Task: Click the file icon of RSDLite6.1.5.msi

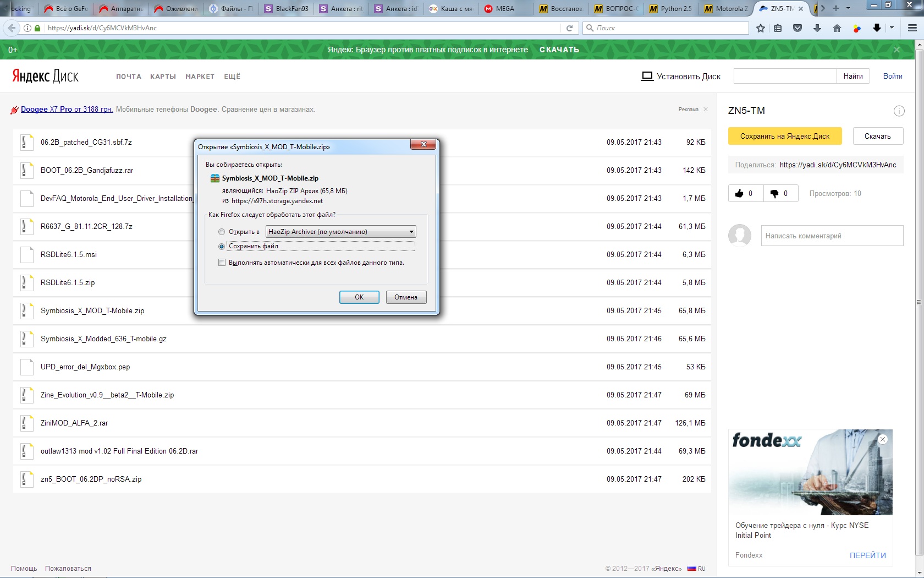Action: click(26, 254)
